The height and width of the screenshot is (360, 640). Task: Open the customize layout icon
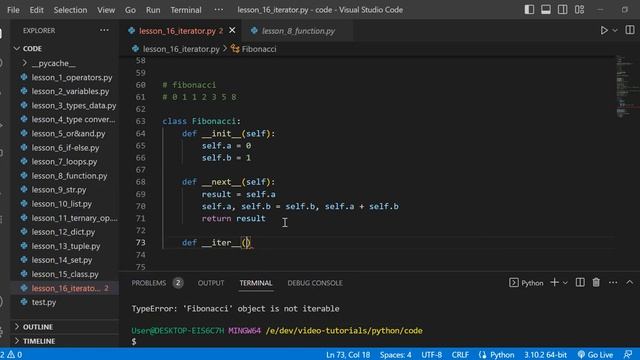coord(579,9)
